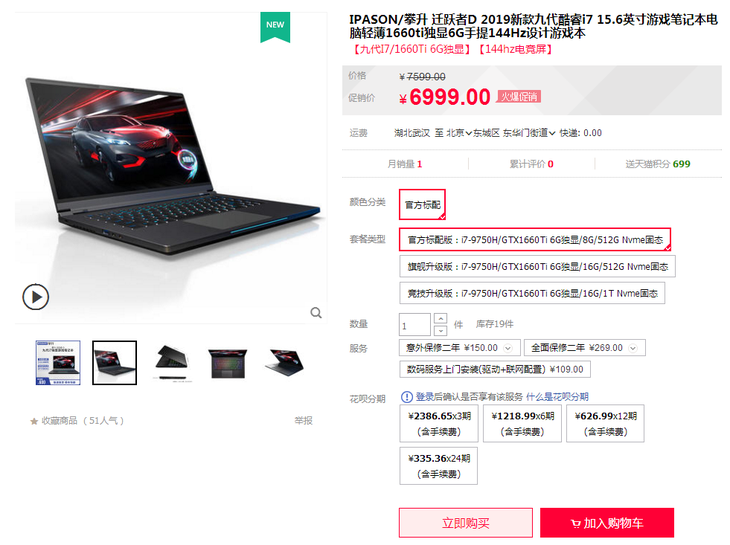Viewport: 730px width, 545px height.
Task: Decrease quantity with the down arrow
Action: click(x=440, y=330)
